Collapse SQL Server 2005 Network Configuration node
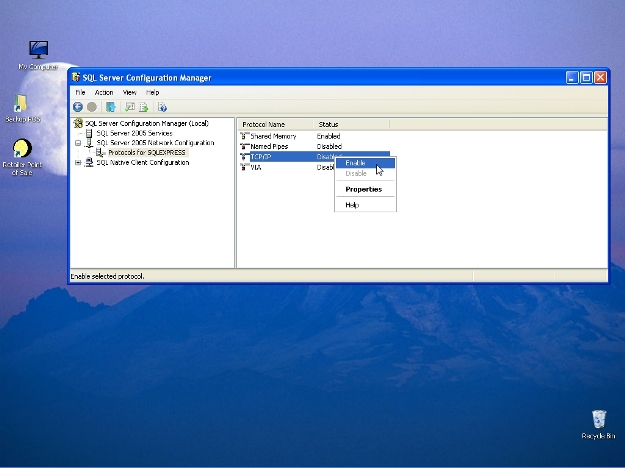 (x=78, y=143)
